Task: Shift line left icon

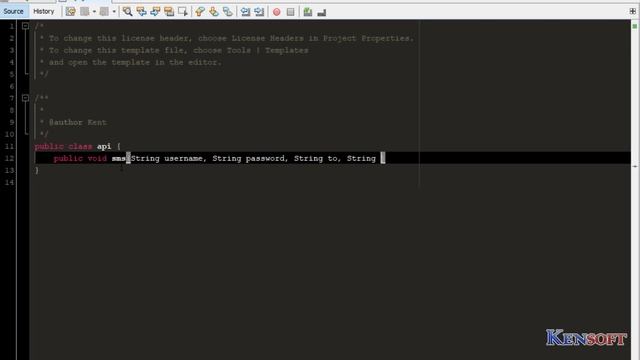Action: pos(245,12)
